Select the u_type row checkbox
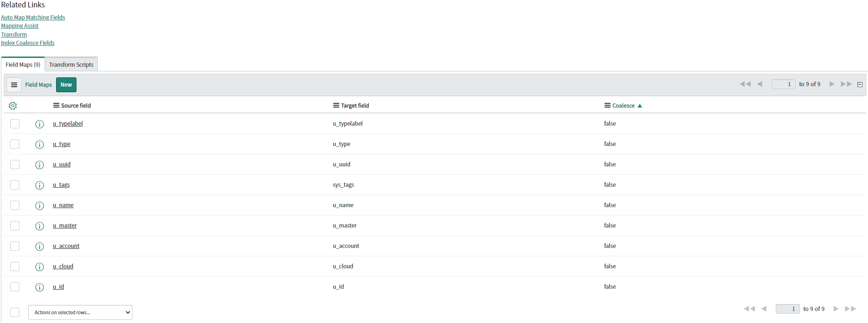868x323 pixels. click(15, 144)
